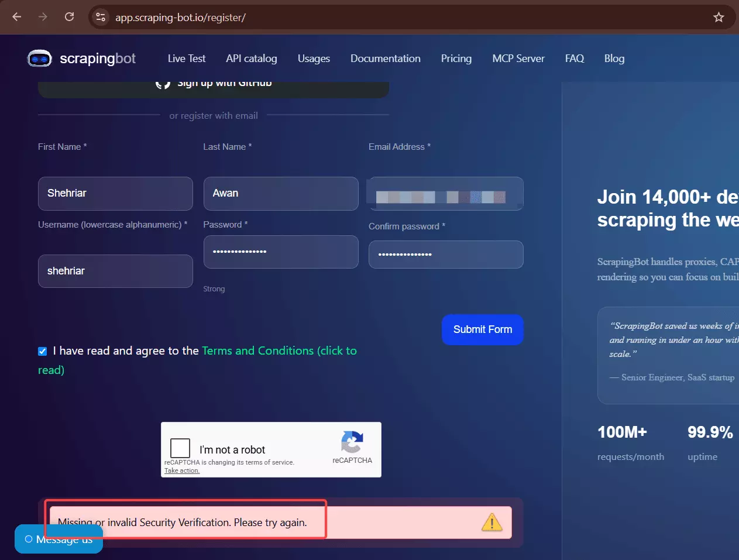Open Documentation from the top navigation

coord(386,59)
